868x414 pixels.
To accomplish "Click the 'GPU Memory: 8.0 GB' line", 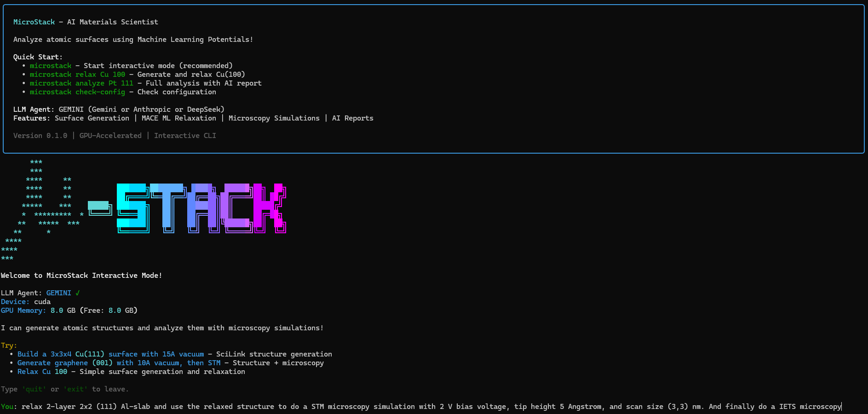I will pos(69,310).
